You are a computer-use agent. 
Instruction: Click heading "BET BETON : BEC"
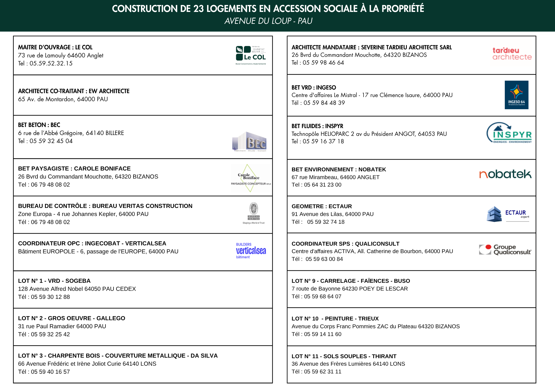click(x=39, y=125)
